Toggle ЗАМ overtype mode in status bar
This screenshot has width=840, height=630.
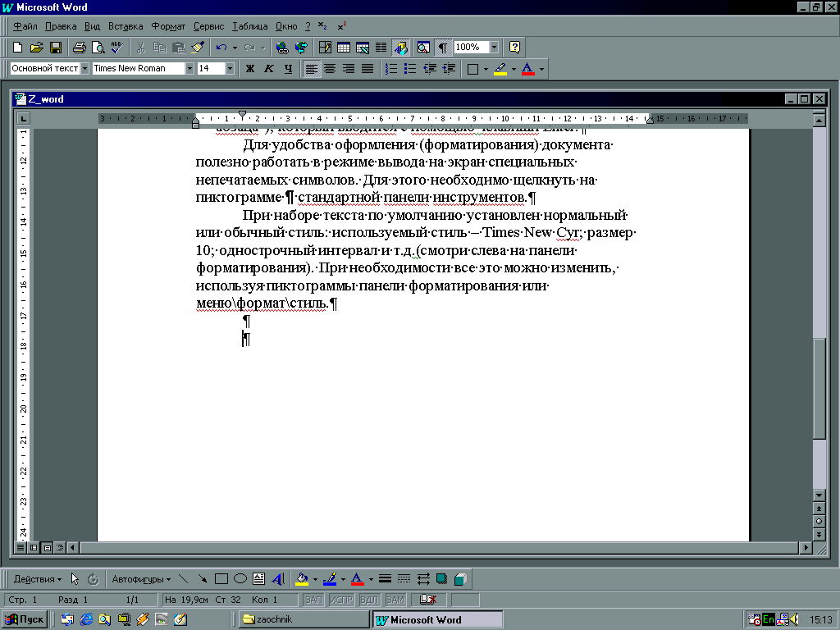pos(395,600)
